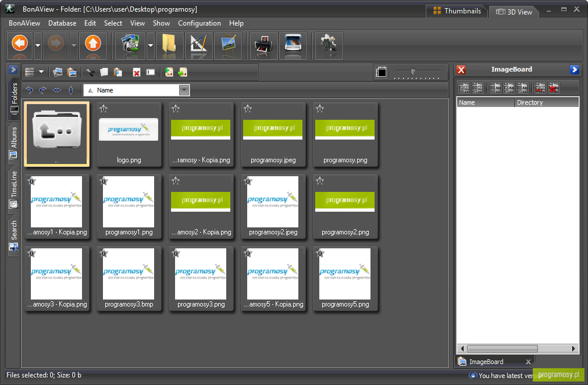This screenshot has height=385, width=588.
Task: Launch the image editor easel icon
Action: pos(228,45)
